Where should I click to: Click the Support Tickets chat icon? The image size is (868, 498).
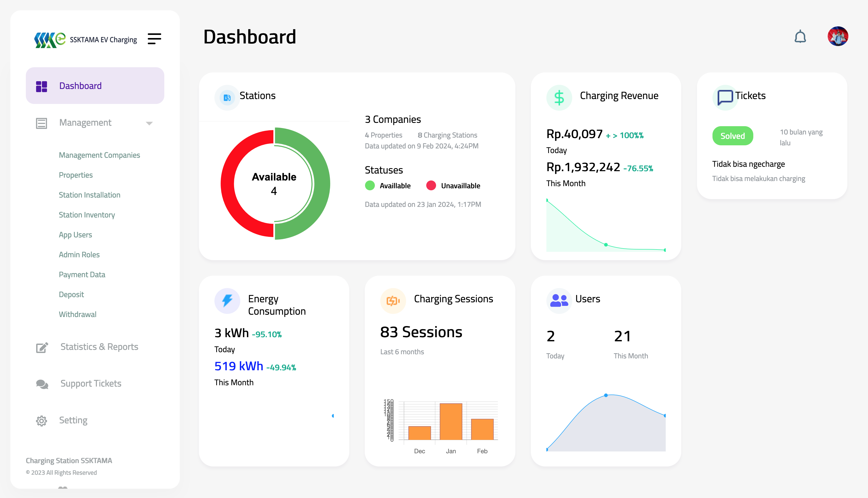click(x=42, y=384)
